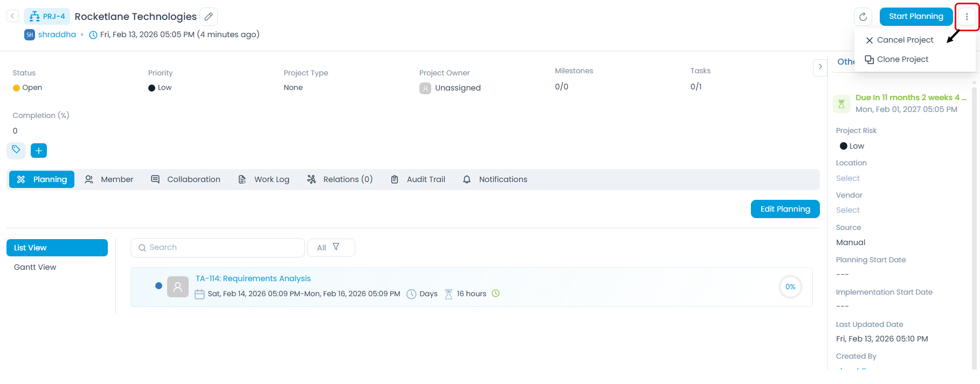Open the three-dot more options menu
This screenshot has width=980, height=384.
(967, 17)
